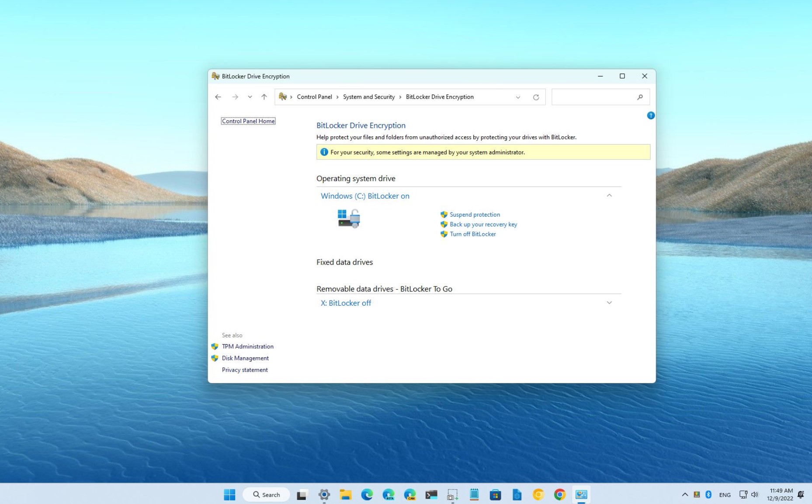Click the Suspend protection shield icon
The width and height of the screenshot is (812, 504).
pos(444,214)
